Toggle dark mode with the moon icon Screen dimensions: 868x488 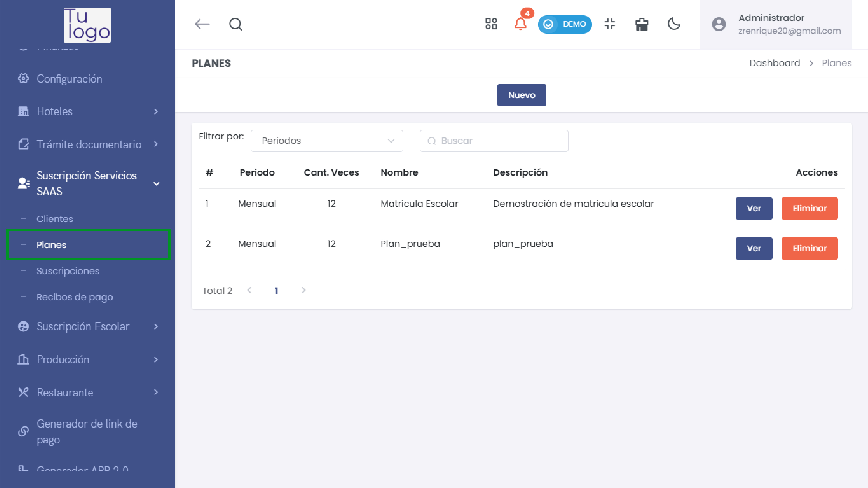pyautogui.click(x=674, y=24)
